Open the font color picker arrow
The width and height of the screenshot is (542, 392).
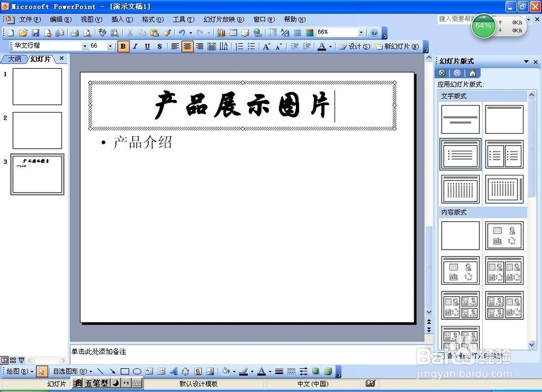click(331, 46)
